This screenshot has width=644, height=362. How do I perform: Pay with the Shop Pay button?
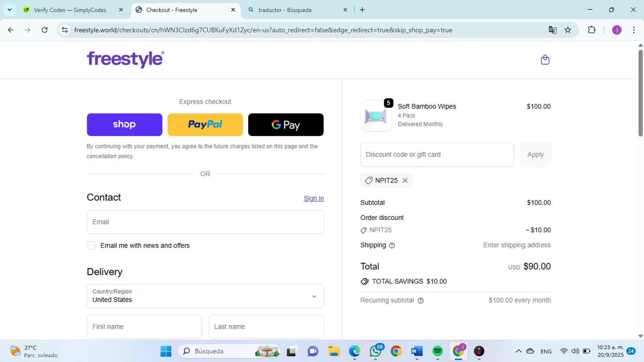pos(125,125)
